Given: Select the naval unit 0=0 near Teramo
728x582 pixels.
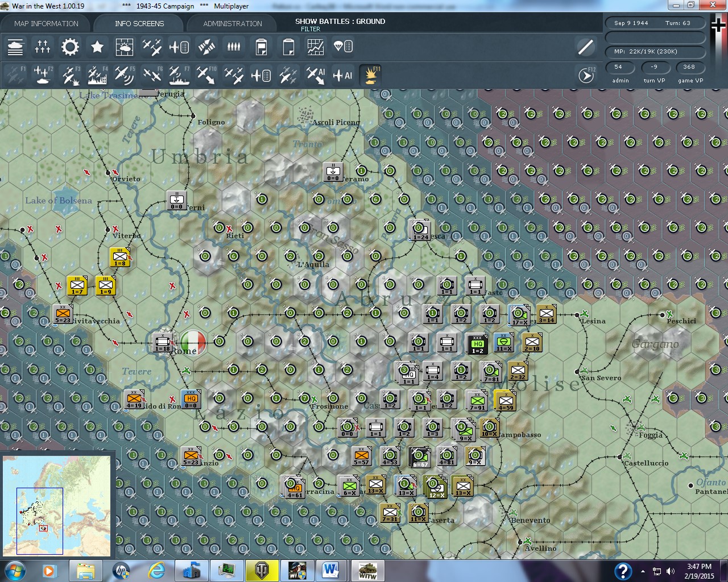Looking at the screenshot, I should (x=333, y=172).
